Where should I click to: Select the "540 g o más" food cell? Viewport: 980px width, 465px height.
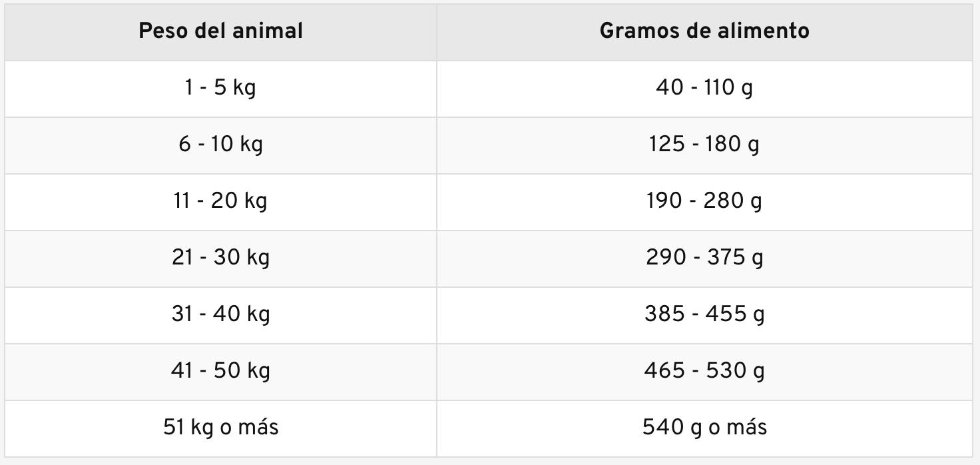[704, 427]
